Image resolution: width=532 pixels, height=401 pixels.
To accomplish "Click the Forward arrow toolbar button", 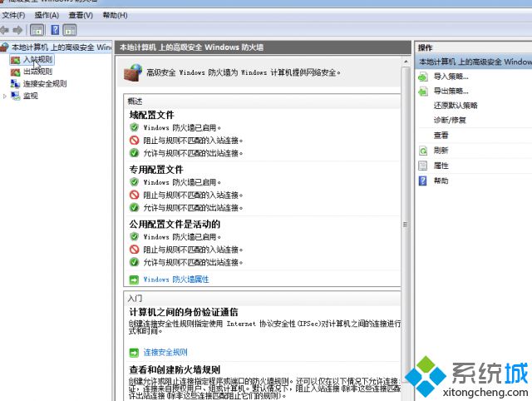I will 17,30.
